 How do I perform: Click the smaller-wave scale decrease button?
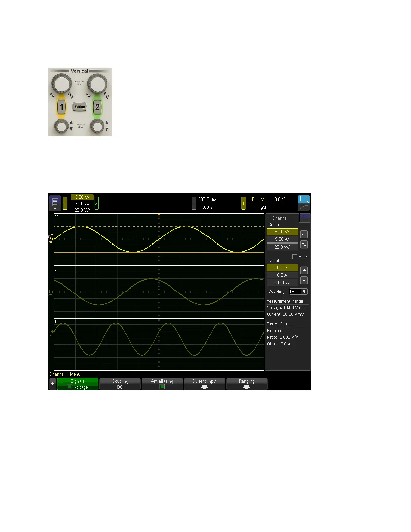coord(304,234)
